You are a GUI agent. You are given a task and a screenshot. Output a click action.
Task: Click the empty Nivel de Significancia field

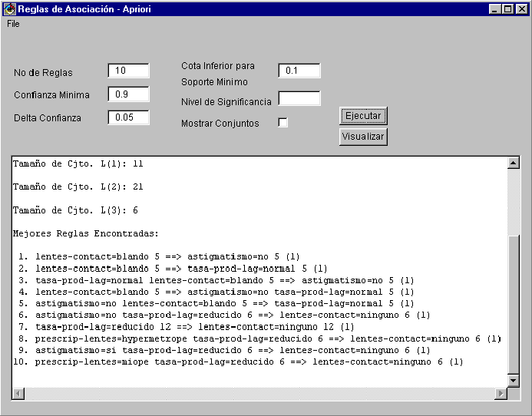(x=299, y=98)
